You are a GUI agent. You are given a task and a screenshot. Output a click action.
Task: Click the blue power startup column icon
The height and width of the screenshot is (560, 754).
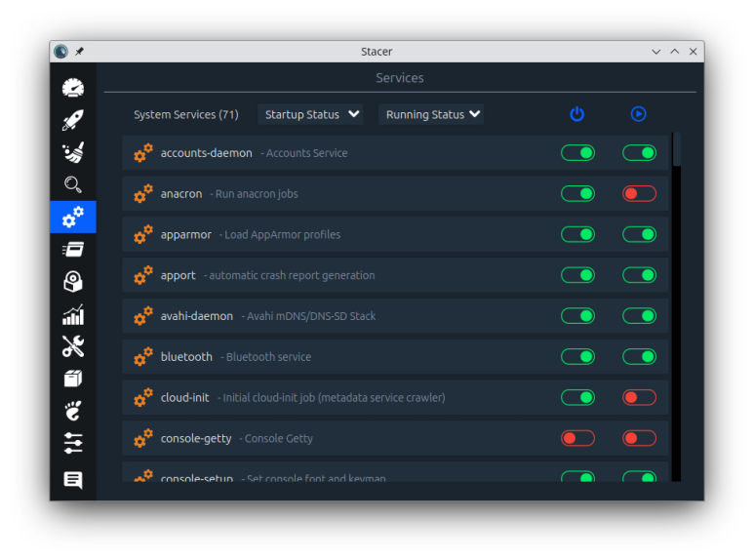577,114
